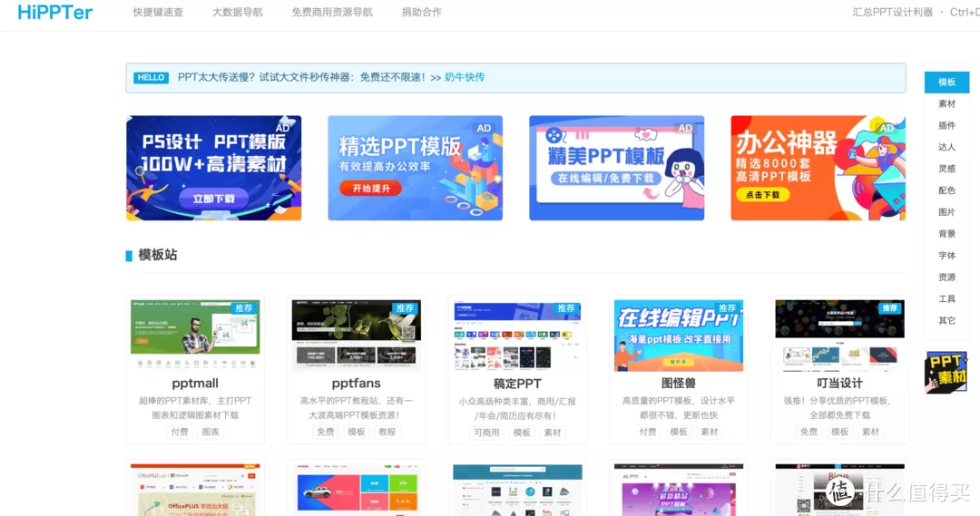Open the 图怪兽 site thumbnail
980x516 pixels.
(x=679, y=335)
